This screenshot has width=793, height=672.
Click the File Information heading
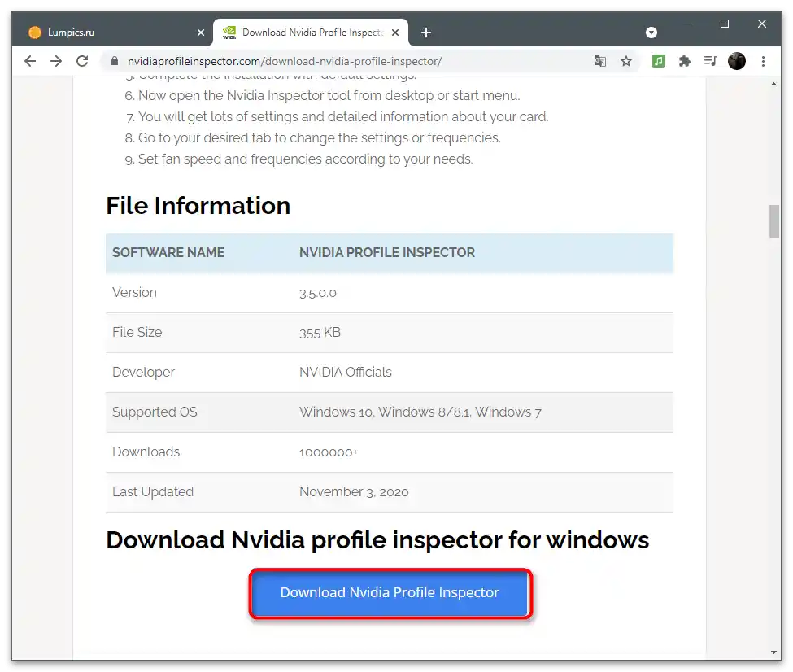[198, 206]
